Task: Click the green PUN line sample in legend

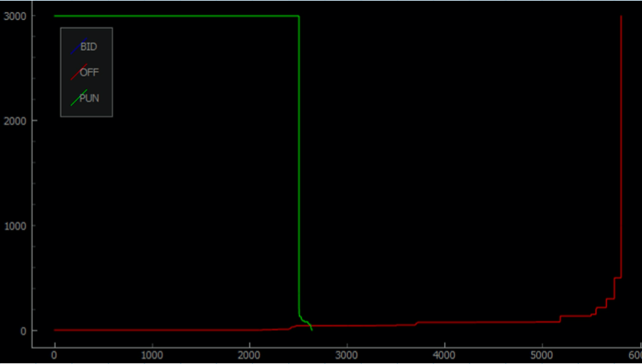Action: pos(78,98)
